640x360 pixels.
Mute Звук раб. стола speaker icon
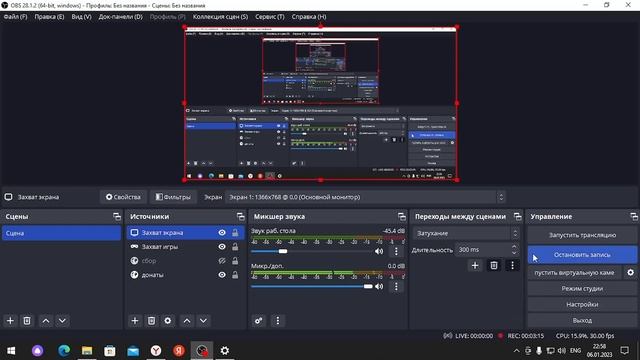point(379,251)
